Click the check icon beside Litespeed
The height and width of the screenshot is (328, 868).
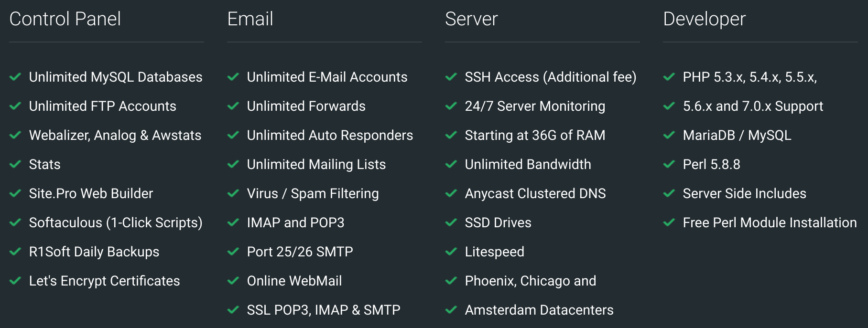click(x=451, y=252)
